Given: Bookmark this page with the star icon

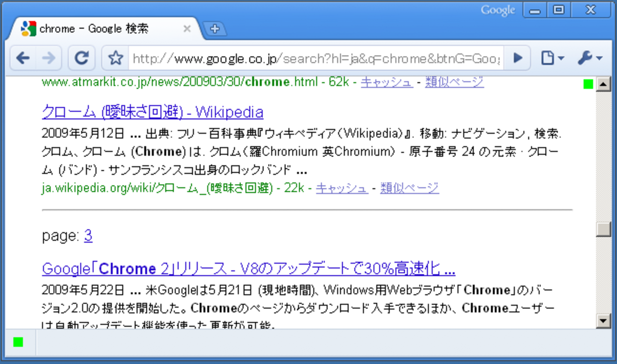Looking at the screenshot, I should pos(115,58).
